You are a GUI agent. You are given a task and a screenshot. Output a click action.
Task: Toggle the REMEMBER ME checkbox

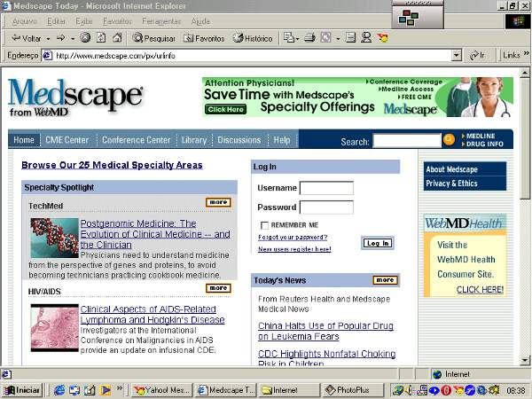point(264,225)
